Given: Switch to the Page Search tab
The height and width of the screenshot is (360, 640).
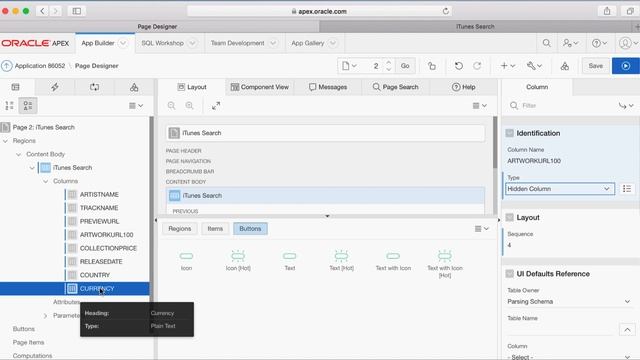Looking at the screenshot, I should click(396, 87).
